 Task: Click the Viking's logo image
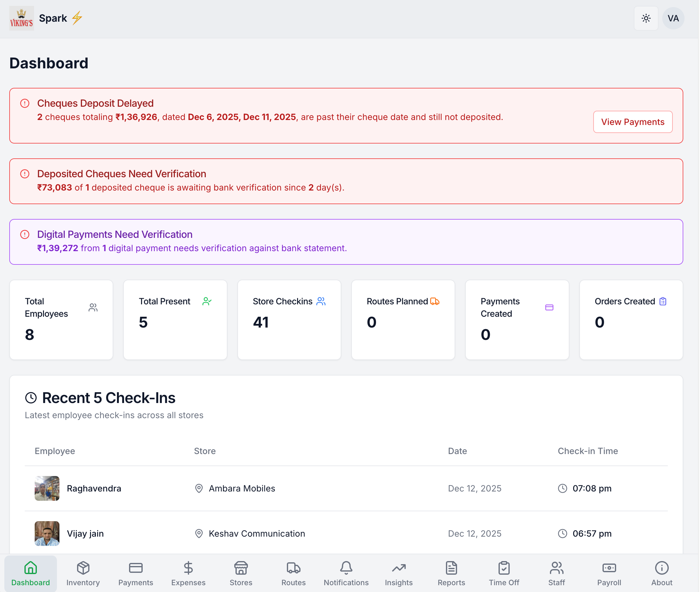(21, 19)
